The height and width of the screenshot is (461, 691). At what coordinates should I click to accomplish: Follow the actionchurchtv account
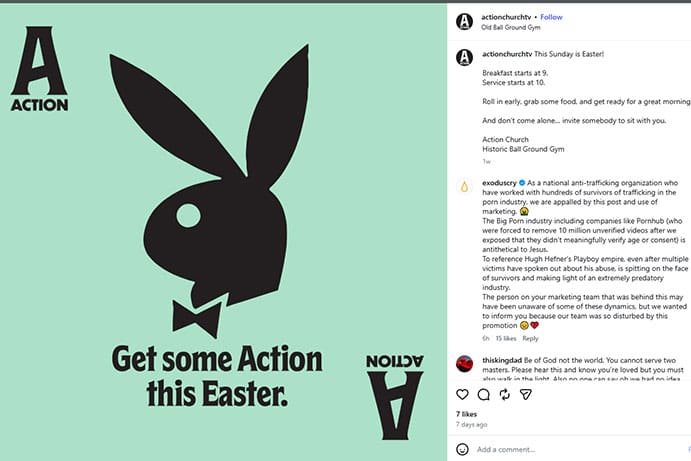coord(551,17)
